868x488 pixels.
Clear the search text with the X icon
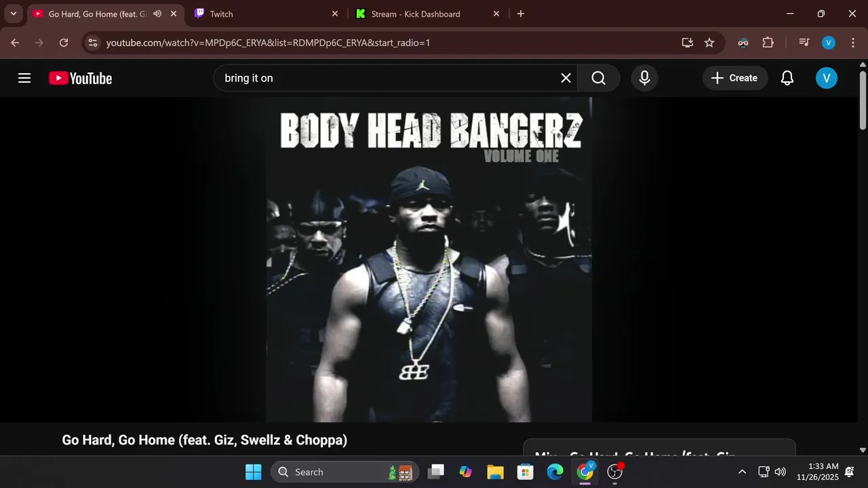(x=566, y=78)
